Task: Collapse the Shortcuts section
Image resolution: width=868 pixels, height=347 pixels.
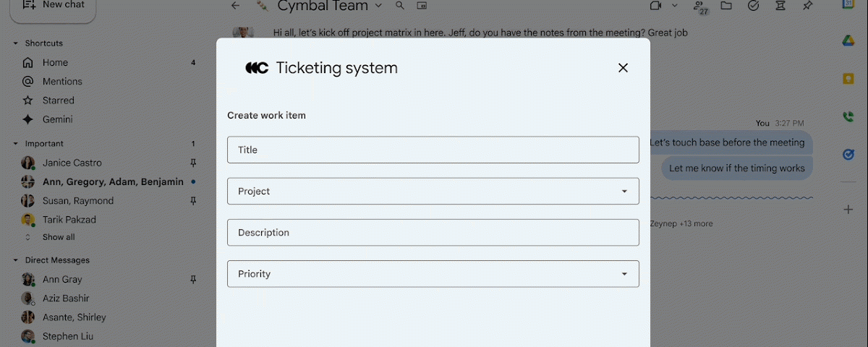Action: (16, 43)
